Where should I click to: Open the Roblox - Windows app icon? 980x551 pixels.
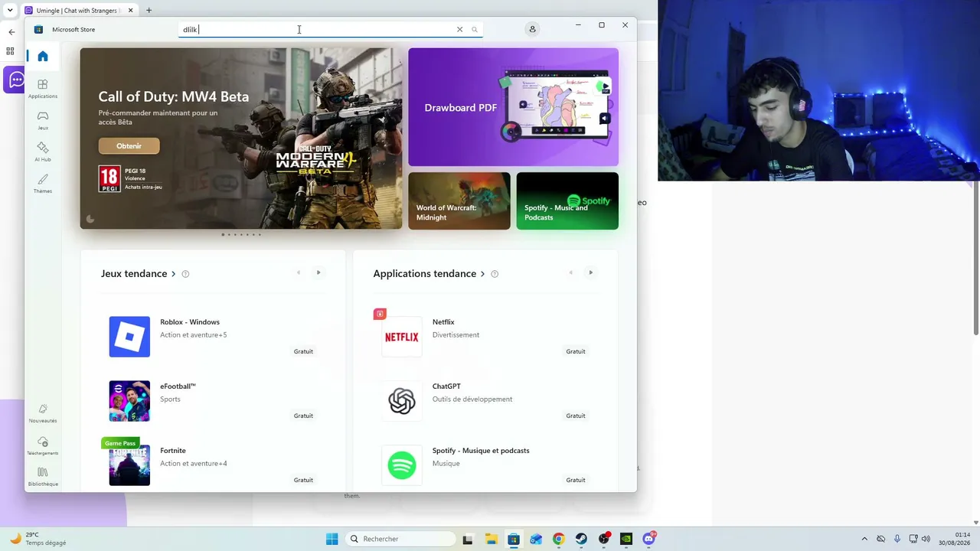click(x=129, y=337)
